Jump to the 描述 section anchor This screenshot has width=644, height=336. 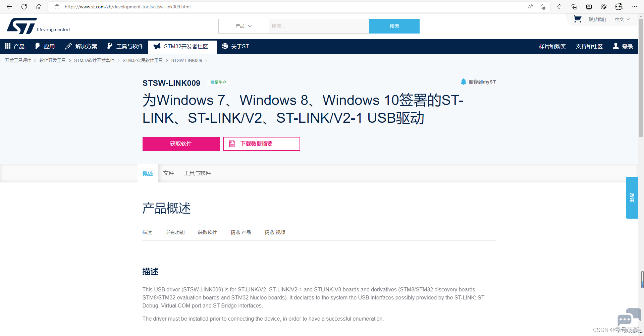click(147, 232)
